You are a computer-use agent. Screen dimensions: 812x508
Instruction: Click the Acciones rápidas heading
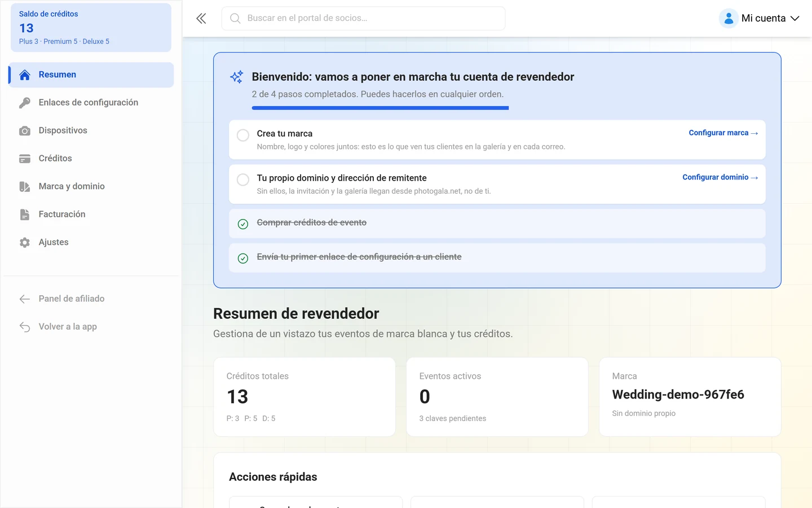click(x=273, y=477)
